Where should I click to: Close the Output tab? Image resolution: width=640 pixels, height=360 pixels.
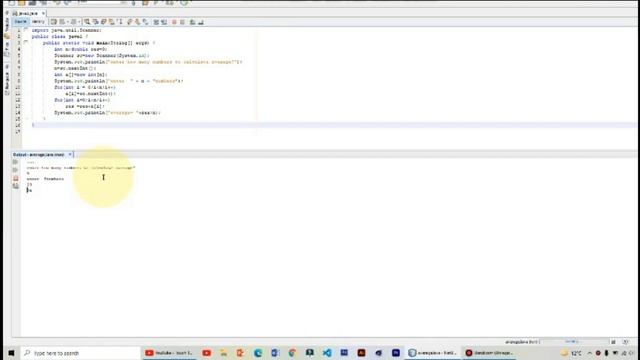tap(70, 155)
